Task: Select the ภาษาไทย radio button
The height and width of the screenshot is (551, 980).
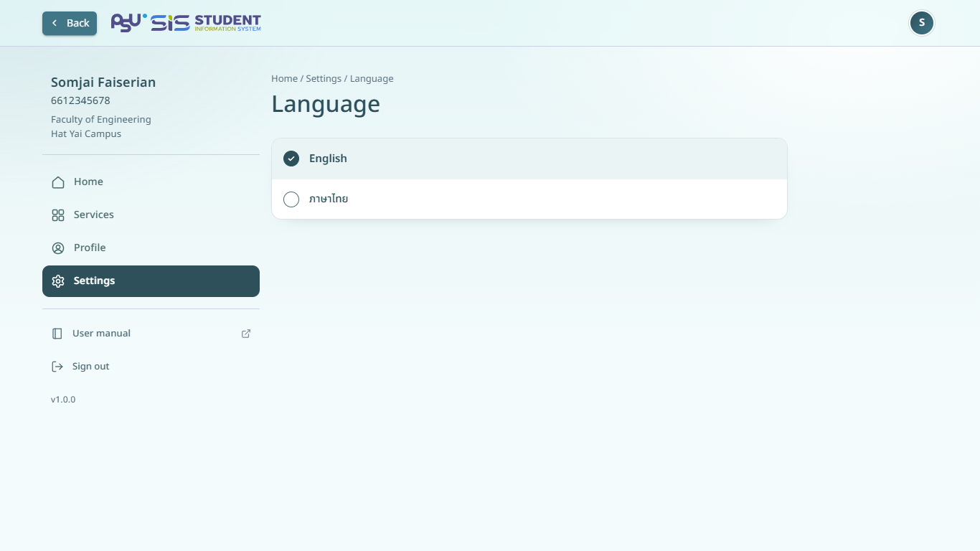Action: (291, 199)
